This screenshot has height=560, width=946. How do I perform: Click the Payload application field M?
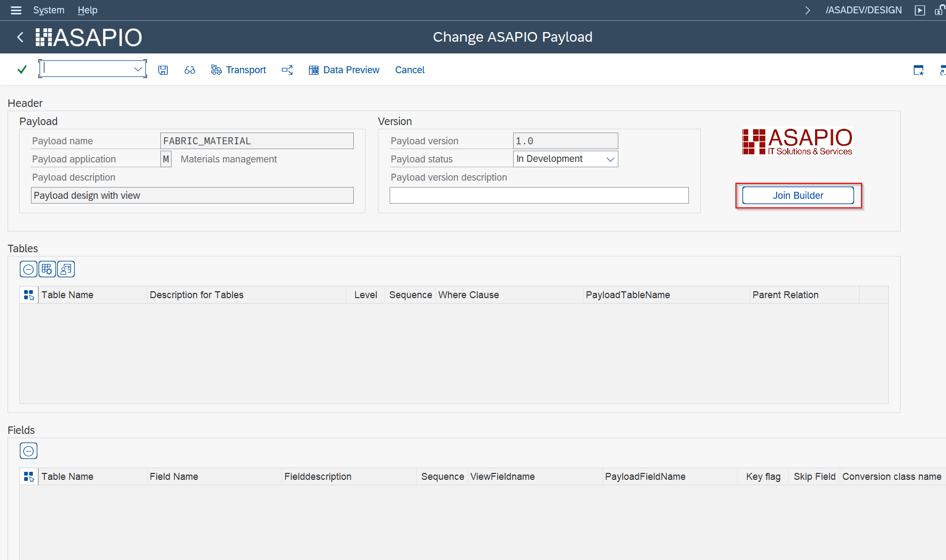[166, 159]
